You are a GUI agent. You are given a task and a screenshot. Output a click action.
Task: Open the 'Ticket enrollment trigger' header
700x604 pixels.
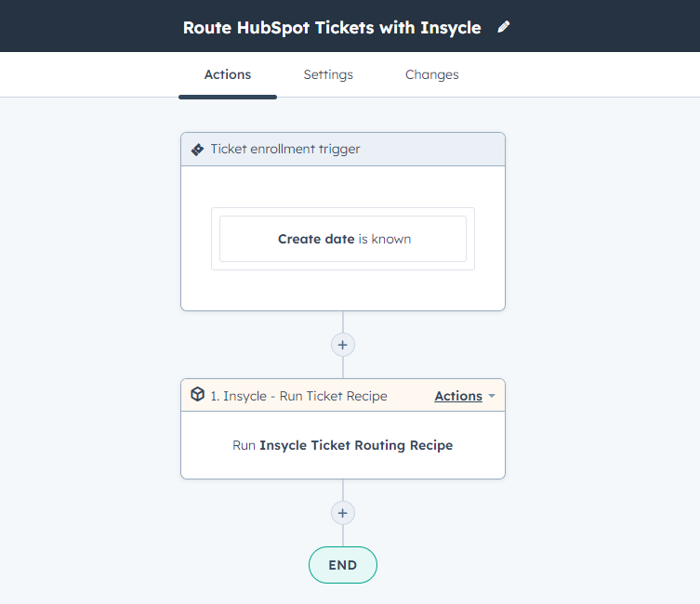[x=285, y=149]
